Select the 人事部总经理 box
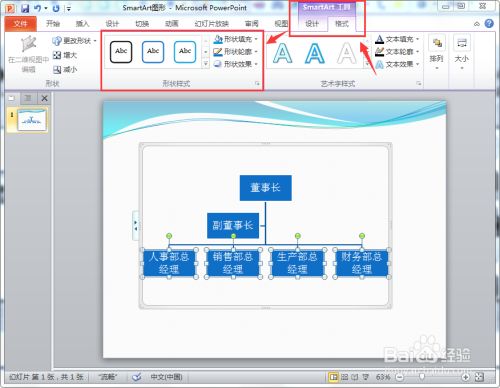This screenshot has height=388, width=500. pos(169,263)
